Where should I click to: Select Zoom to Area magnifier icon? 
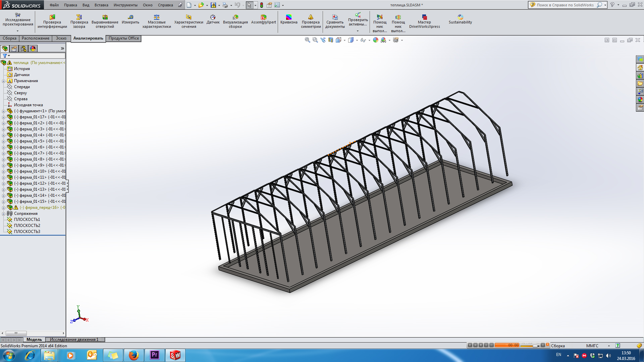(x=315, y=40)
